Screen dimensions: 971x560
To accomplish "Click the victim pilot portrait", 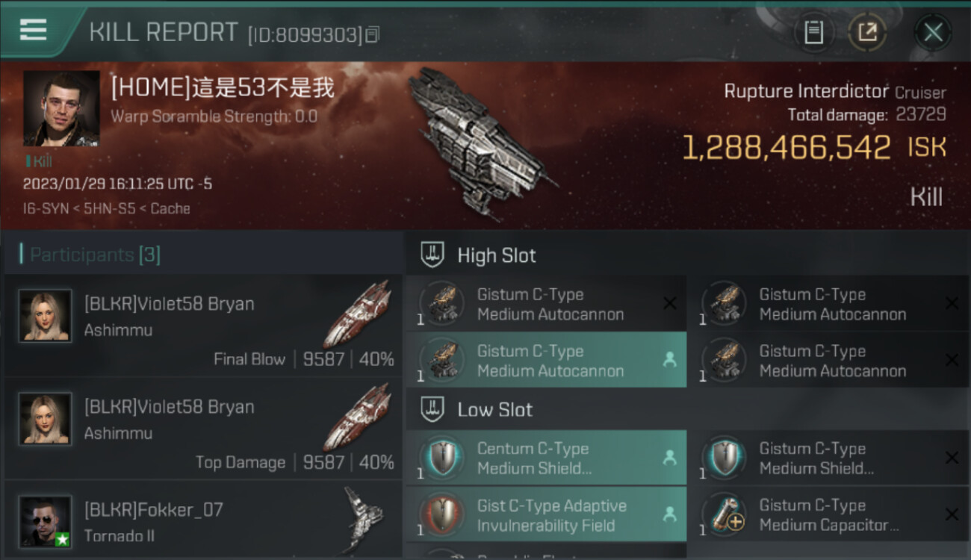I will click(61, 108).
